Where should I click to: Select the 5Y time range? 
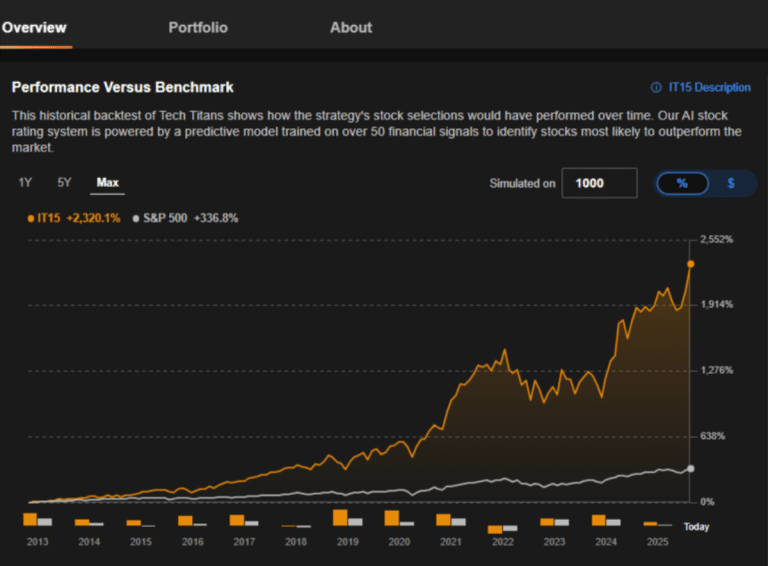click(x=64, y=182)
